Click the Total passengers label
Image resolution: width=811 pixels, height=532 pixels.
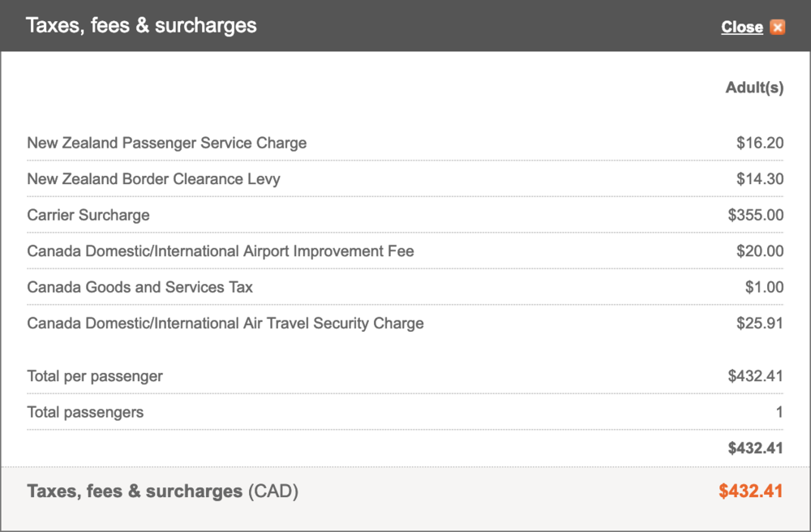click(85, 412)
